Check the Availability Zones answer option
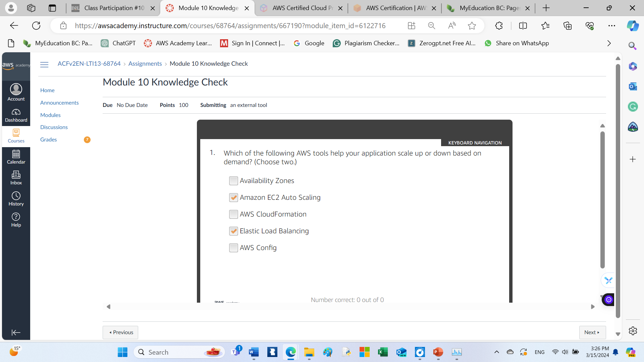Screen dimensions: 644x362 click(x=234, y=181)
